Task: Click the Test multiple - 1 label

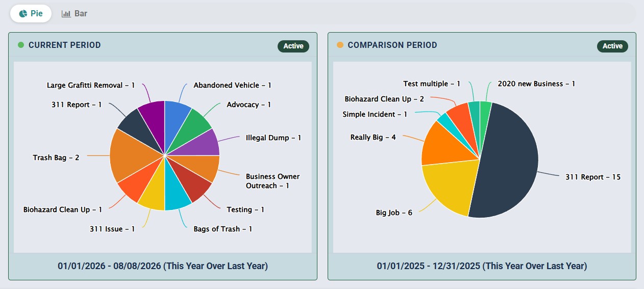Action: pos(432,84)
